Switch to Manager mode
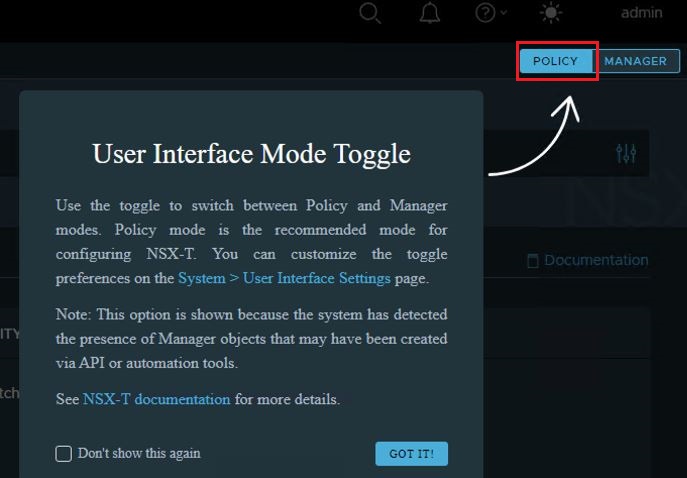687x478 pixels. click(x=636, y=61)
